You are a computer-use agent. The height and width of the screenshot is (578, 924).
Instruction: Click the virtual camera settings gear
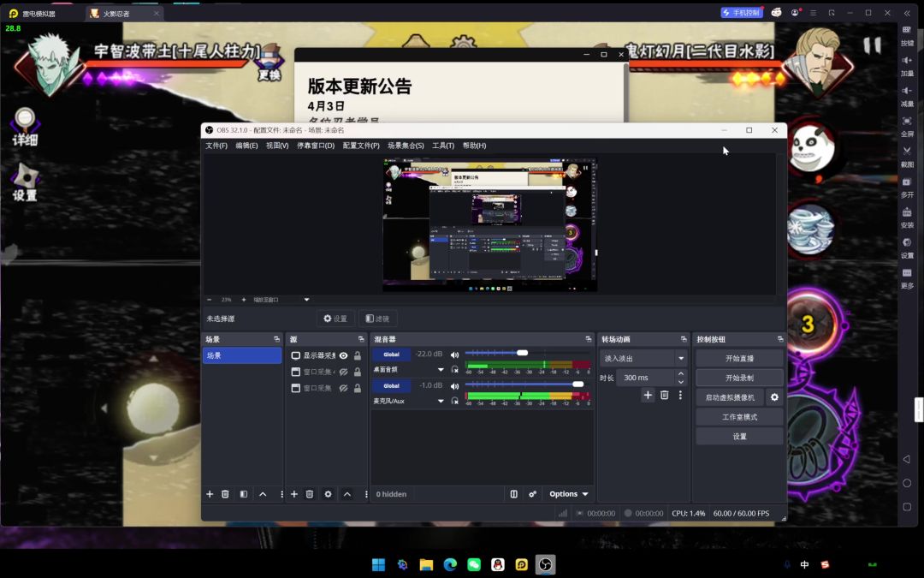click(774, 397)
